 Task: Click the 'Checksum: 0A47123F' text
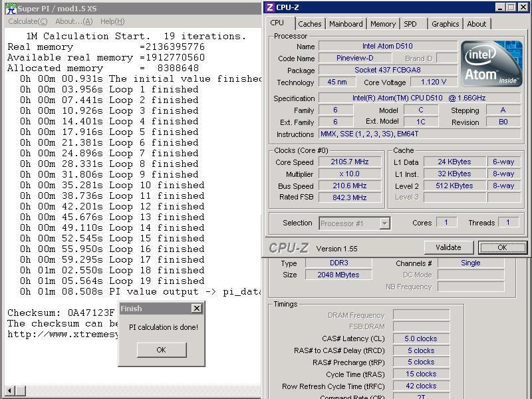pyautogui.click(x=61, y=313)
